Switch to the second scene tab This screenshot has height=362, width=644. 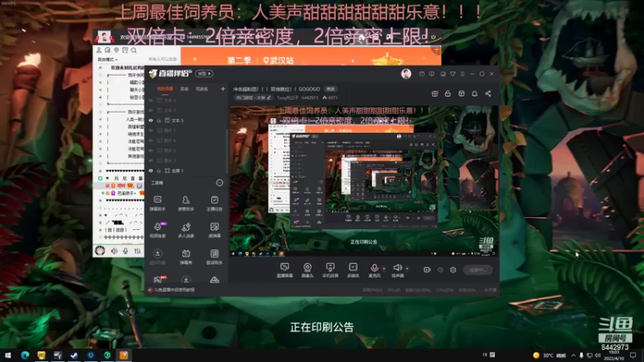(184, 88)
